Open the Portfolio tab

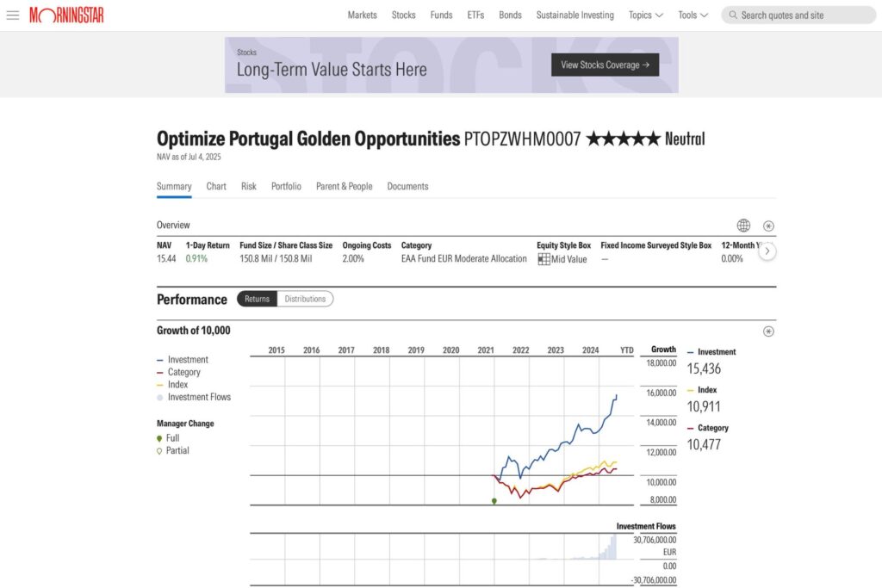(x=286, y=186)
